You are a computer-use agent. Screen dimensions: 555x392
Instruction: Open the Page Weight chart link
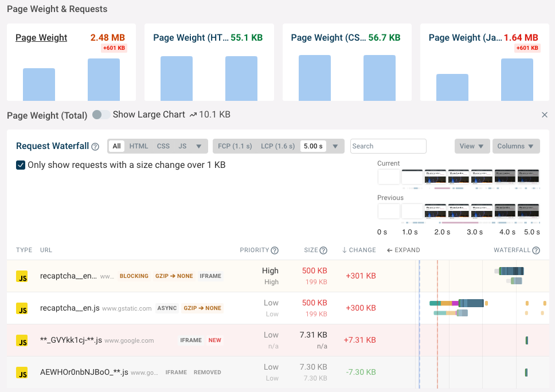(41, 37)
